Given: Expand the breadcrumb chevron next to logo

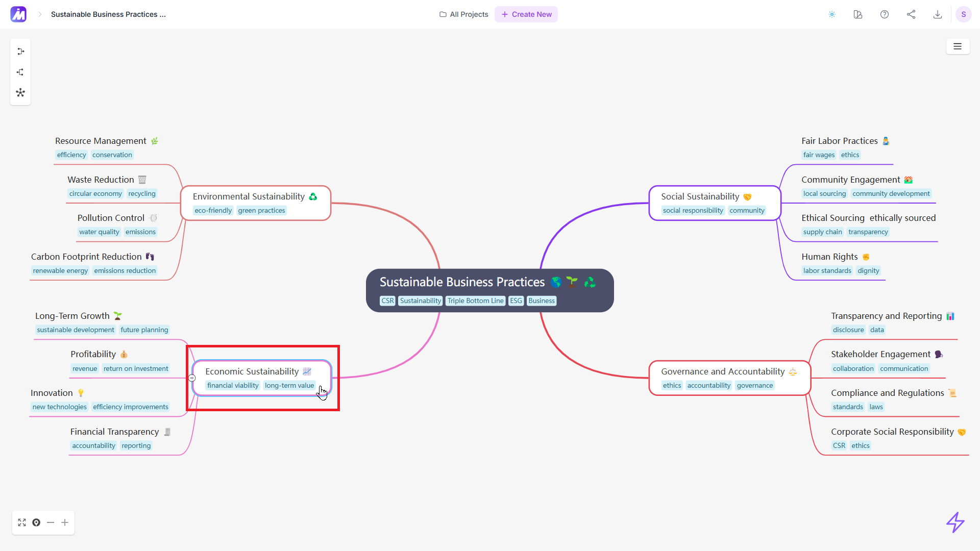Looking at the screenshot, I should pyautogui.click(x=40, y=14).
